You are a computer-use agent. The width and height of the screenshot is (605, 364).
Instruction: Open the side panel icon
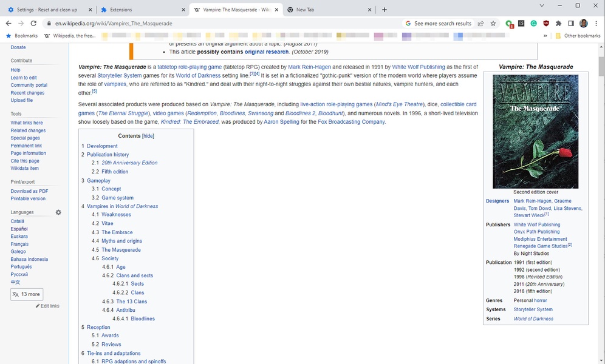(571, 23)
